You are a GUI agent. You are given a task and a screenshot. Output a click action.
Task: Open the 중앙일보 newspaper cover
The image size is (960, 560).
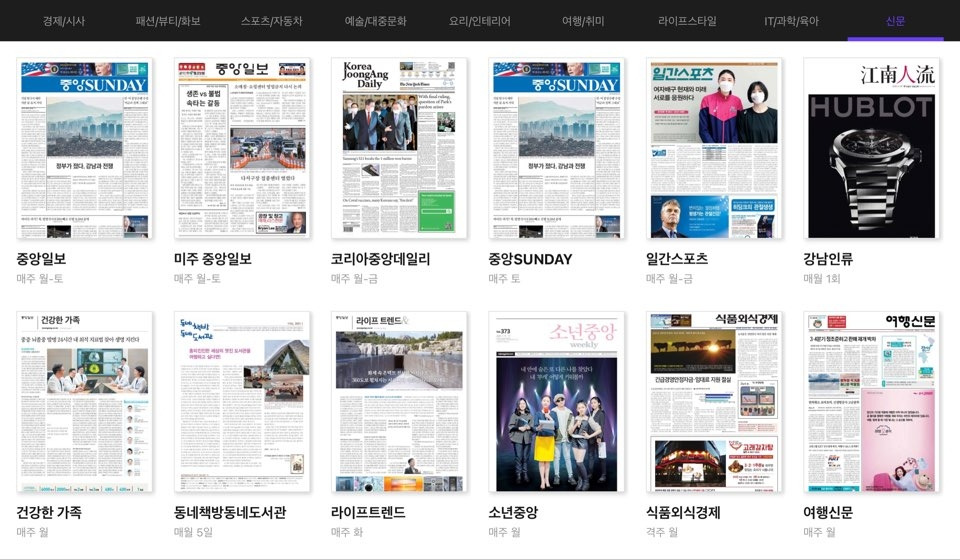84,148
